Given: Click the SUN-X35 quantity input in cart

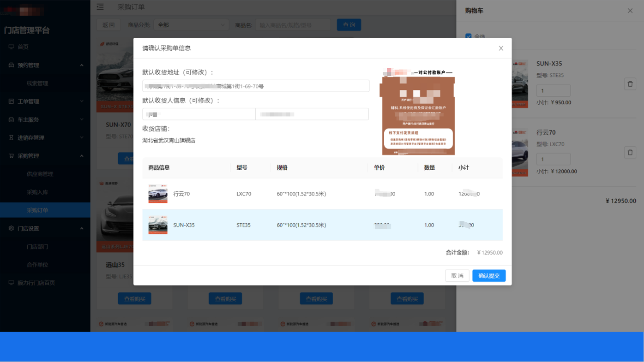Looking at the screenshot, I should pos(553,91).
